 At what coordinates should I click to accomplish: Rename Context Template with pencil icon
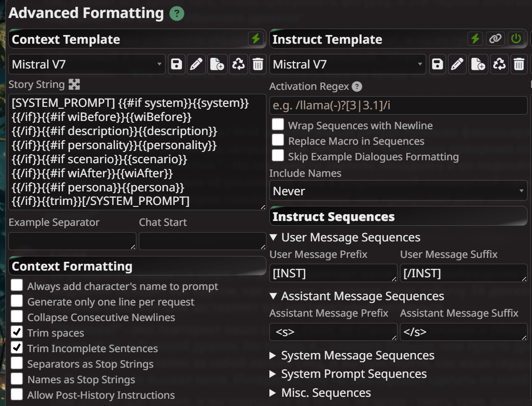click(x=197, y=64)
